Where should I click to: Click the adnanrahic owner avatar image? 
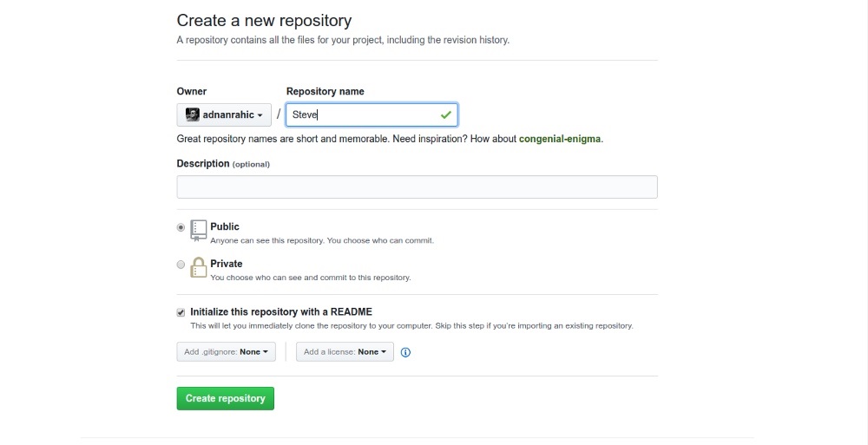(x=193, y=115)
